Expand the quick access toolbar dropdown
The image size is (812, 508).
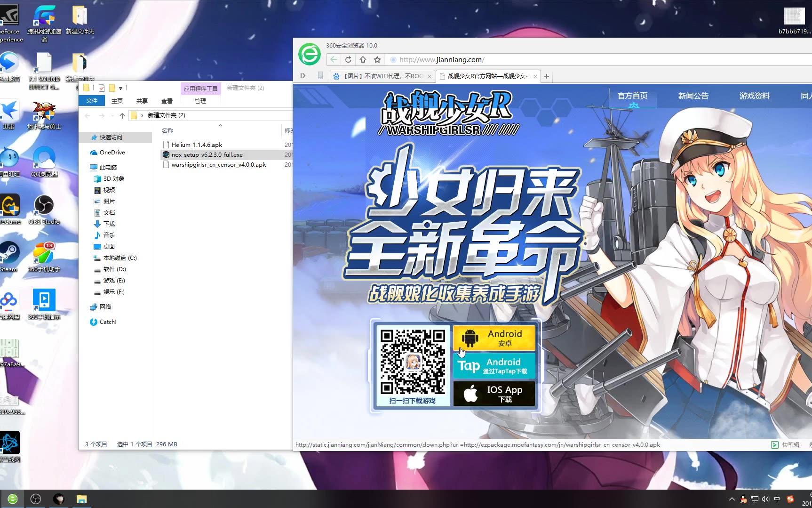(121, 88)
